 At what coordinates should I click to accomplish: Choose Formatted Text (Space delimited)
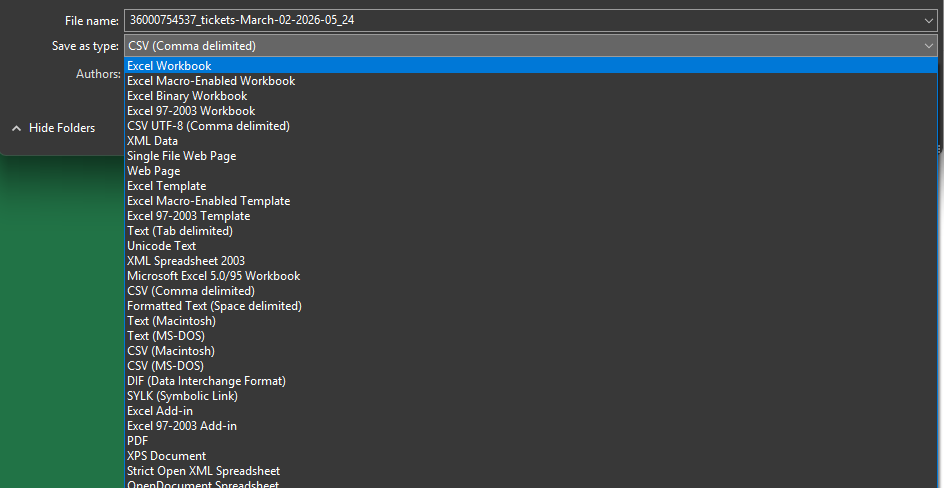(x=530, y=306)
